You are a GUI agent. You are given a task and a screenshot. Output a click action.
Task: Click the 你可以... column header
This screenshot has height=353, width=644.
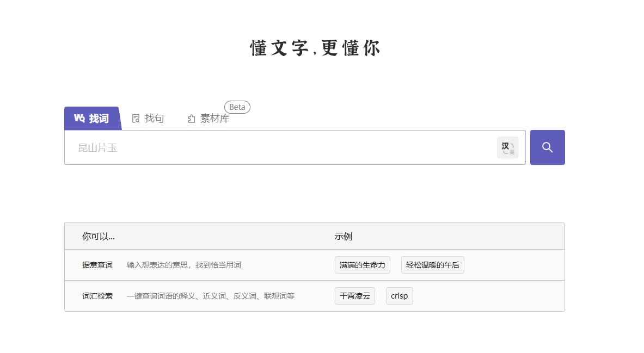pyautogui.click(x=99, y=237)
